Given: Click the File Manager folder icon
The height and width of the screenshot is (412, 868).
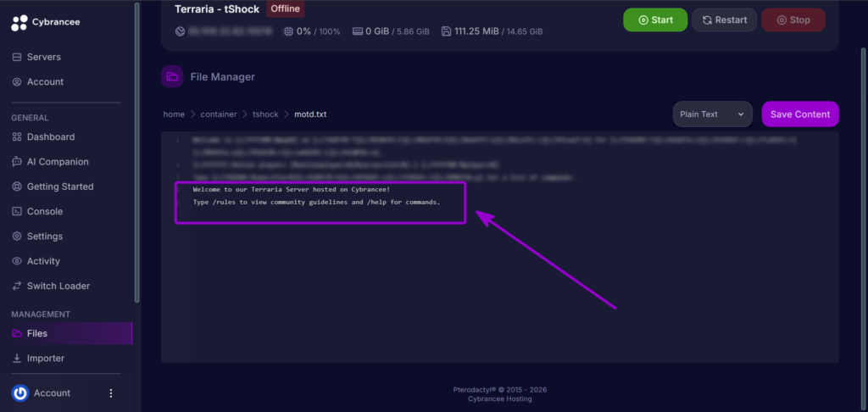Looking at the screenshot, I should point(172,76).
